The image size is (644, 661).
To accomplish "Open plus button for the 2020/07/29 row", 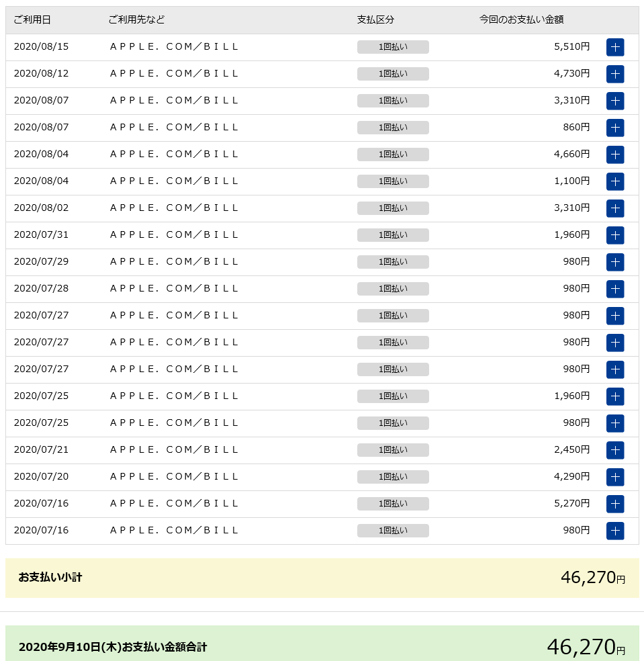I will tap(615, 262).
